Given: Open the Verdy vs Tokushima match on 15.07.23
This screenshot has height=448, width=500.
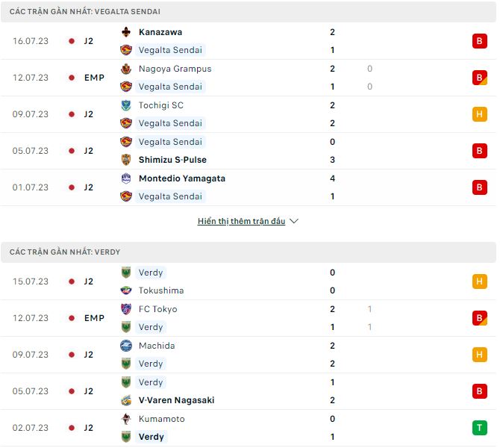Looking at the screenshot, I should pyautogui.click(x=249, y=281).
